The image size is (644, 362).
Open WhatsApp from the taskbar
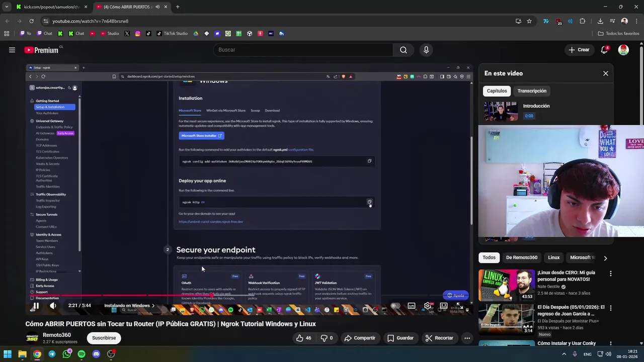tap(67, 354)
